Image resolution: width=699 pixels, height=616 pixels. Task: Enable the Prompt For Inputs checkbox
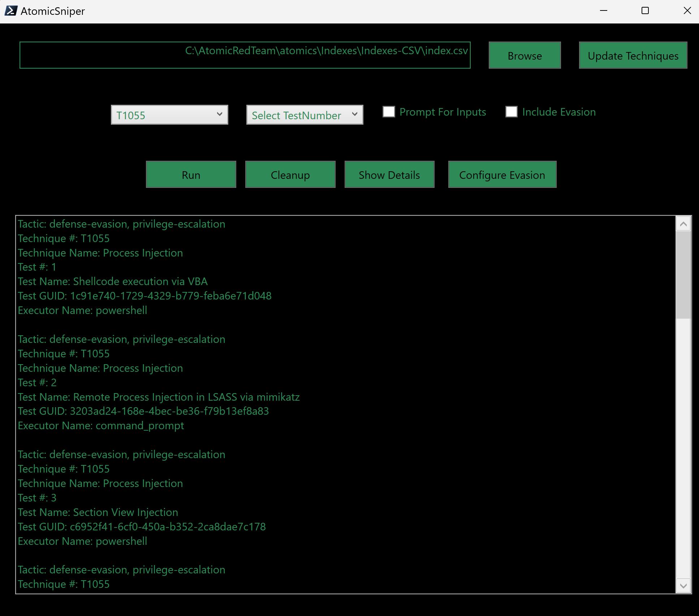[x=389, y=112]
